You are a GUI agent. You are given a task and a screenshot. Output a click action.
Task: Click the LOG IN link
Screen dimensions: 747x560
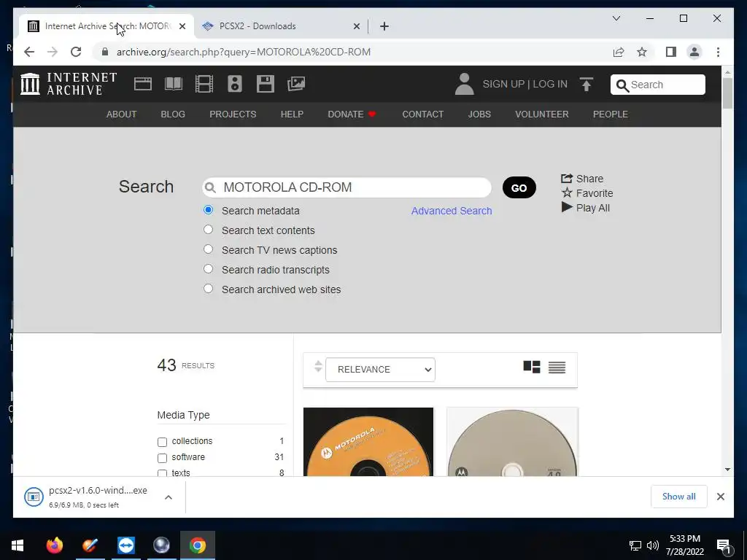(x=550, y=84)
